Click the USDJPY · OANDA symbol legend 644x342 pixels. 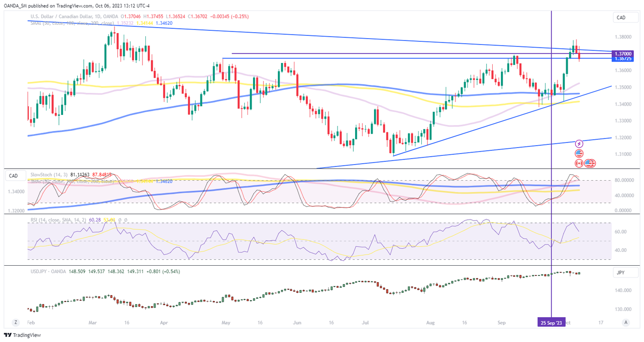click(x=51, y=272)
